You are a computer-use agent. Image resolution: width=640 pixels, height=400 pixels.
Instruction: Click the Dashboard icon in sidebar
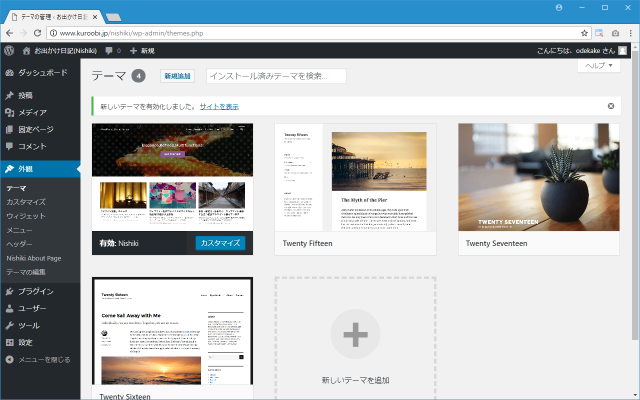10,73
